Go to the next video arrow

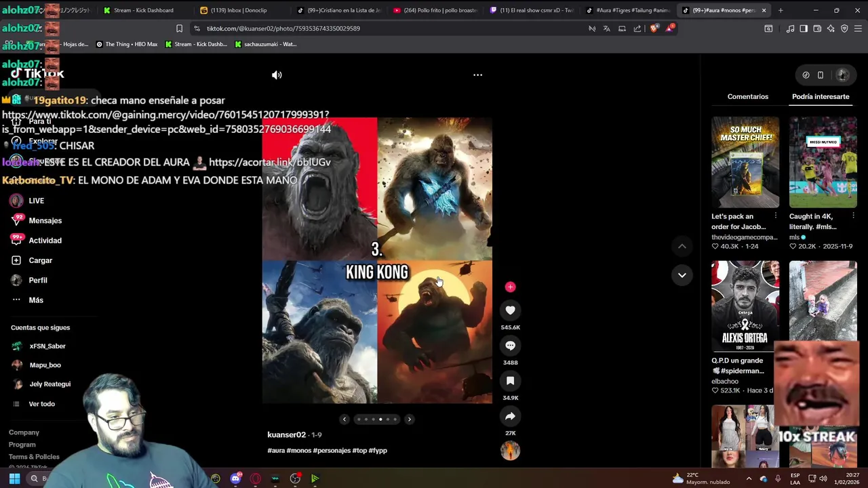[682, 275]
